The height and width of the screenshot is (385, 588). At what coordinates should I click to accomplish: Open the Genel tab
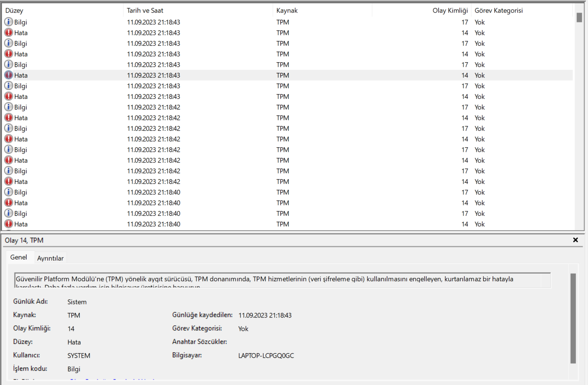tap(19, 257)
